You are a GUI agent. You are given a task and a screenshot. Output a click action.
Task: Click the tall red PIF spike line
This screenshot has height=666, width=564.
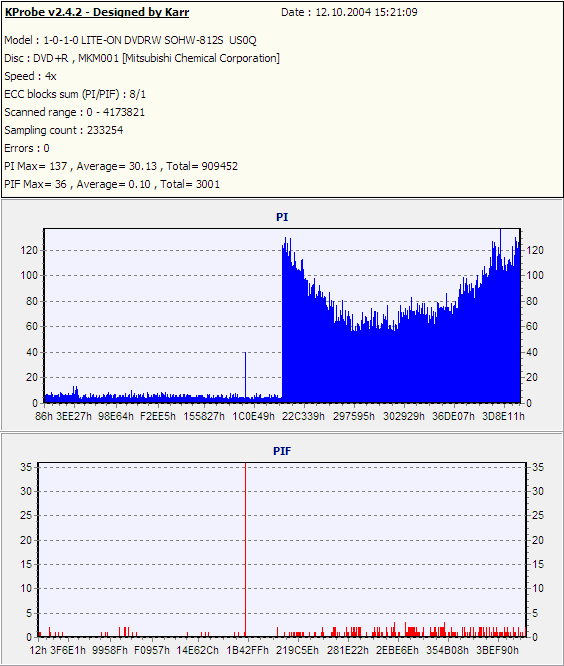[245, 550]
